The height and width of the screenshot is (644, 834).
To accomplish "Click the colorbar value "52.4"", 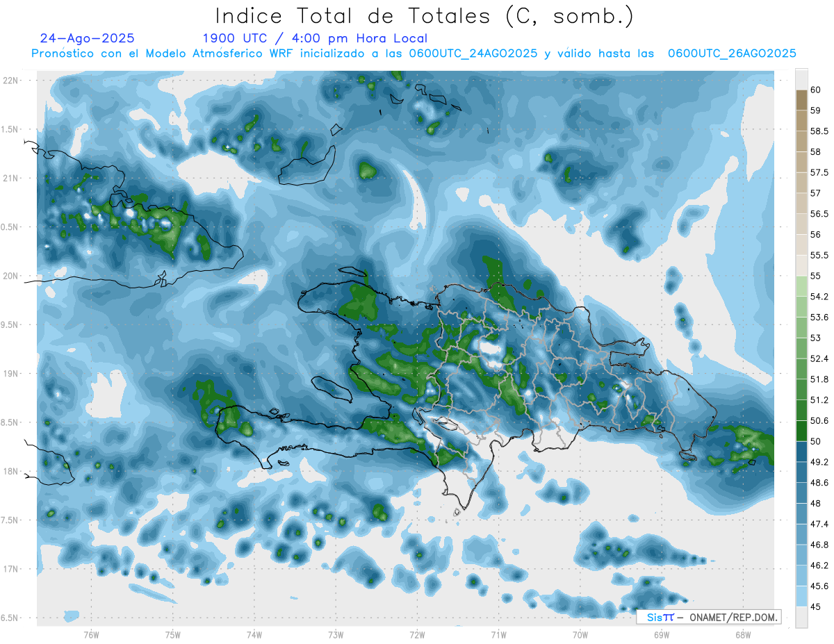I will (x=819, y=358).
